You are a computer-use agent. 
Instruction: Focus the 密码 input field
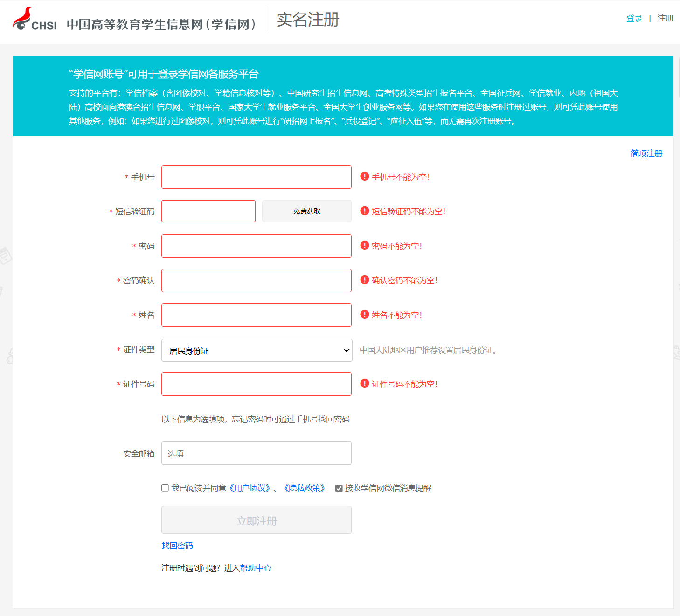(x=257, y=246)
